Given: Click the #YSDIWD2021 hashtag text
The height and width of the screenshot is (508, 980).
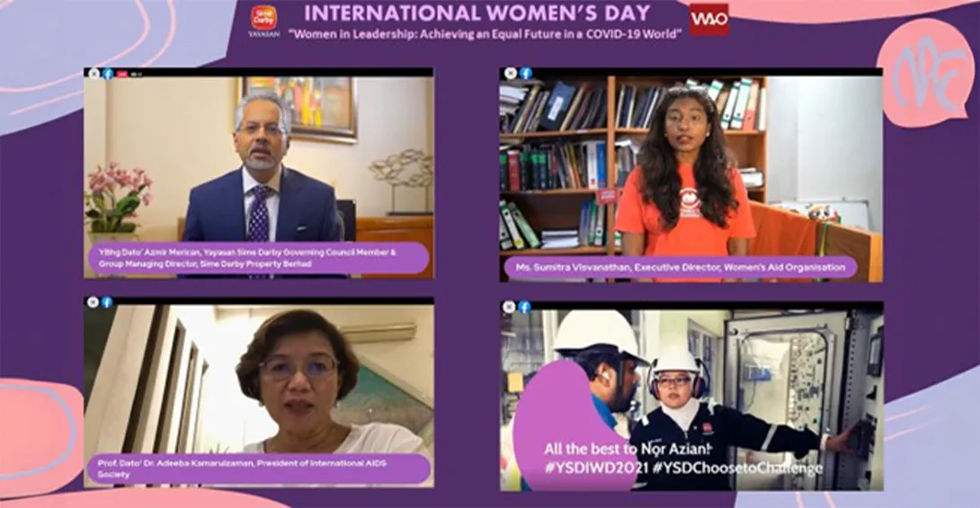Looking at the screenshot, I should click(596, 468).
